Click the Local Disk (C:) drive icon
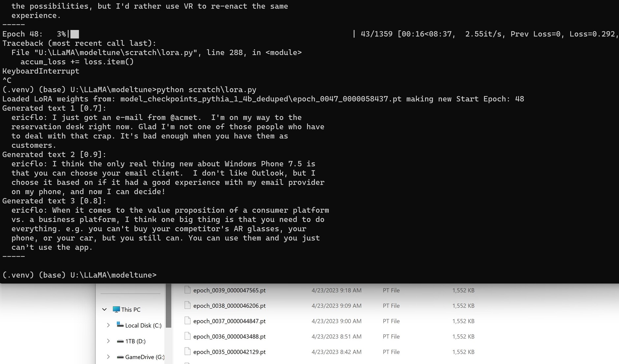619x364 pixels. pyautogui.click(x=120, y=325)
